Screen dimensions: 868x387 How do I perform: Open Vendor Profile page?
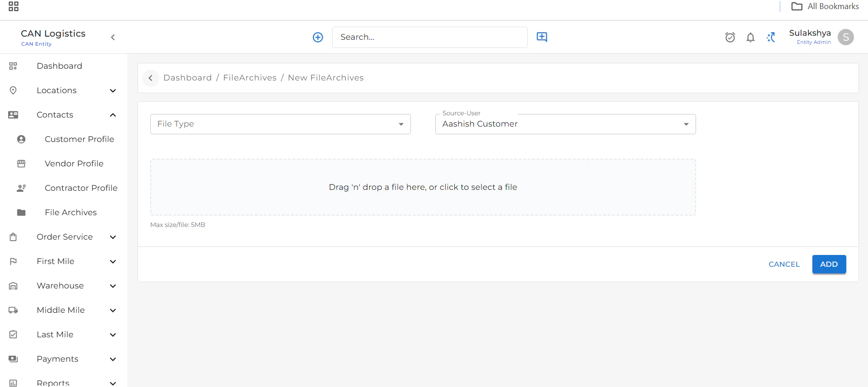tap(74, 164)
